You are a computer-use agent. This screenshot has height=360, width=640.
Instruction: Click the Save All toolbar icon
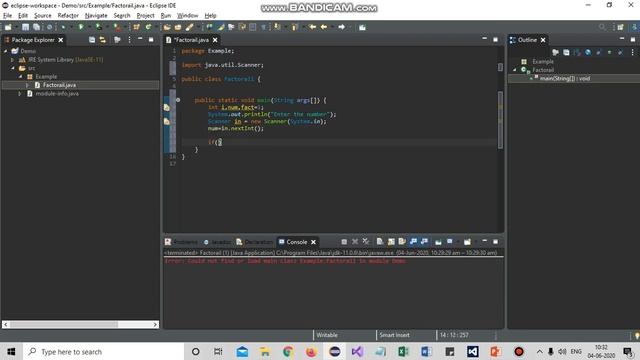point(36,27)
